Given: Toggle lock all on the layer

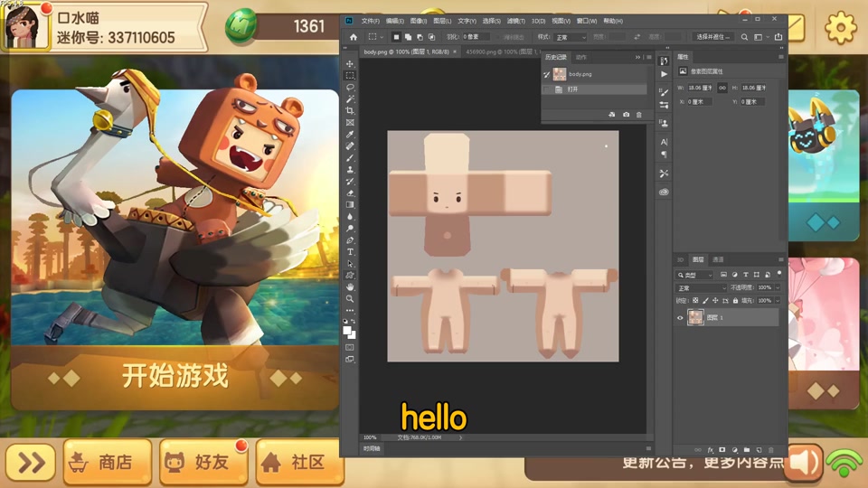Looking at the screenshot, I should pyautogui.click(x=735, y=300).
